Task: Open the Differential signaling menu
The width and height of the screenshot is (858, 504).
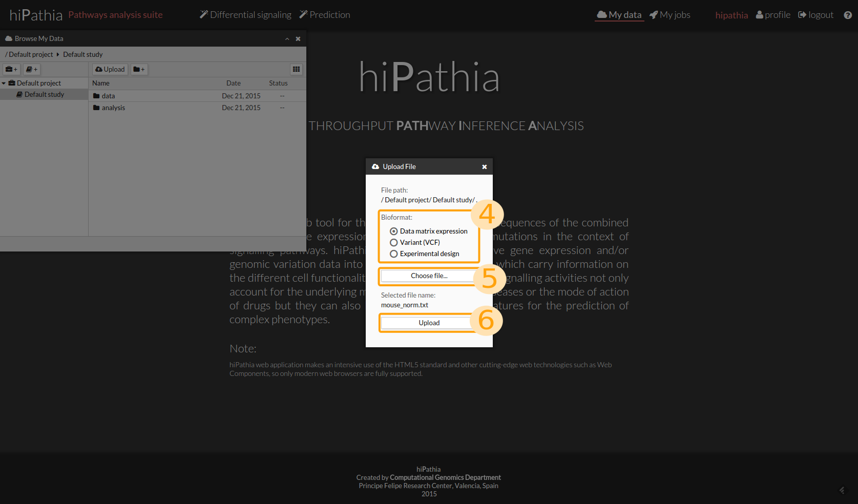Action: (245, 15)
